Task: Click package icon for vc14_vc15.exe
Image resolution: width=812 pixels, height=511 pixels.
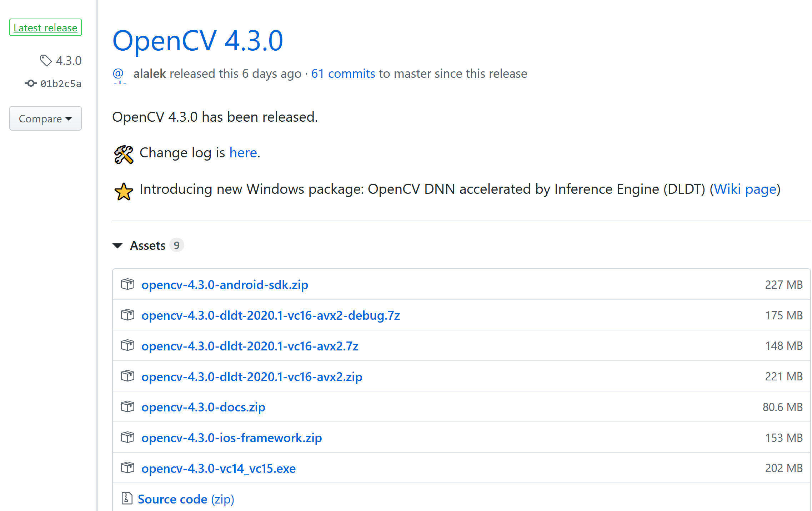Action: tap(127, 468)
